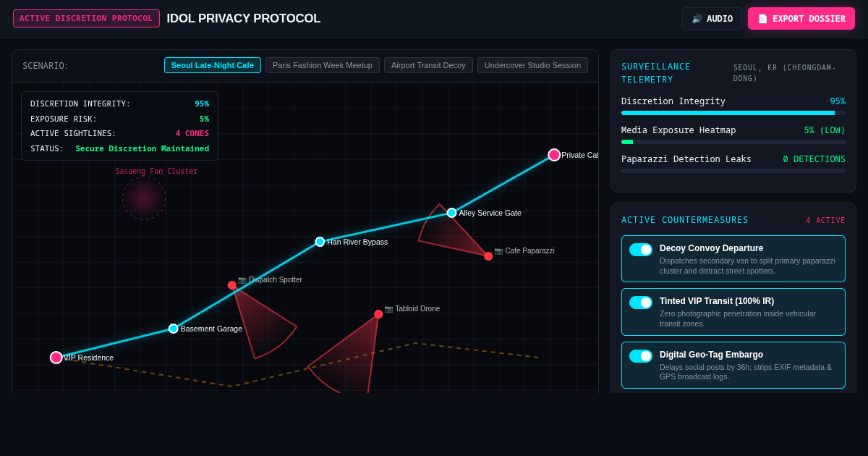868x456 pixels.
Task: Turn off Digital Geo-Tag Embargo toggle
Action: [x=641, y=356]
